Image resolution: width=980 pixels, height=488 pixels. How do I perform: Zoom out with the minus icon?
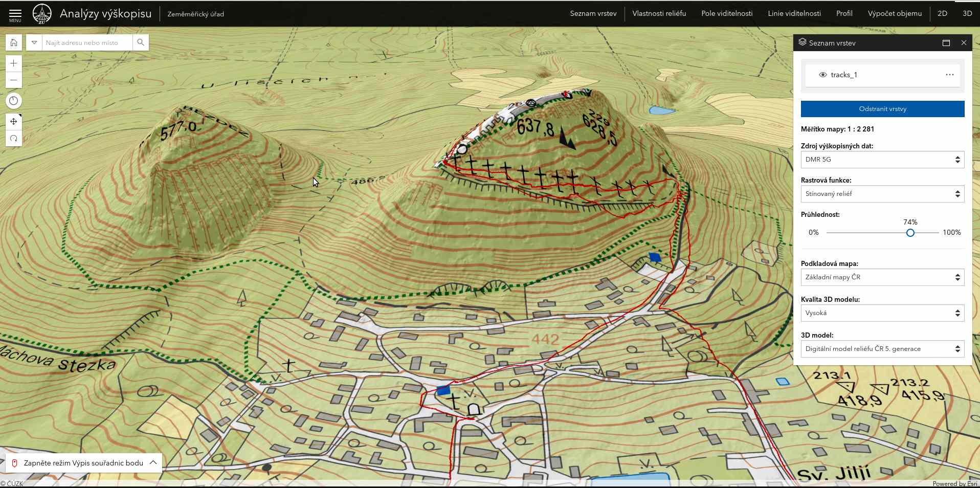point(14,80)
